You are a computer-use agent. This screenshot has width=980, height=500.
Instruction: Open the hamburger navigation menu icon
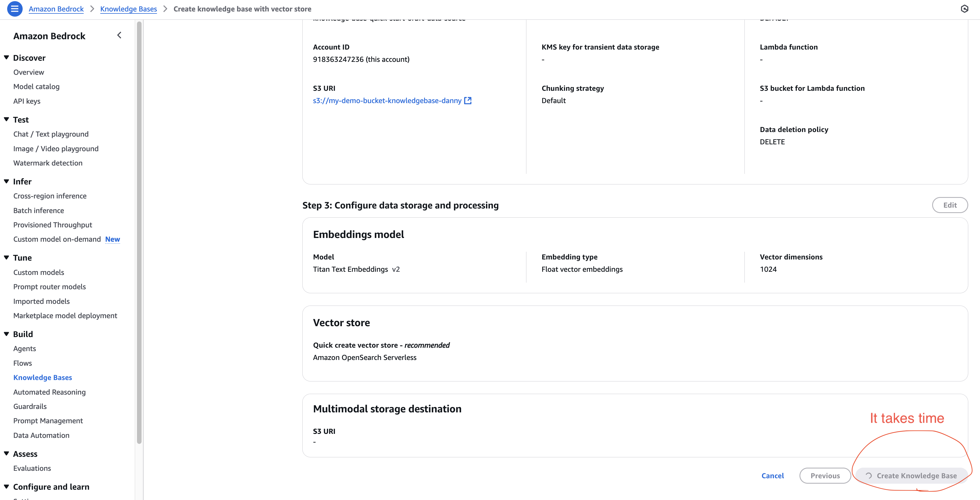14,9
